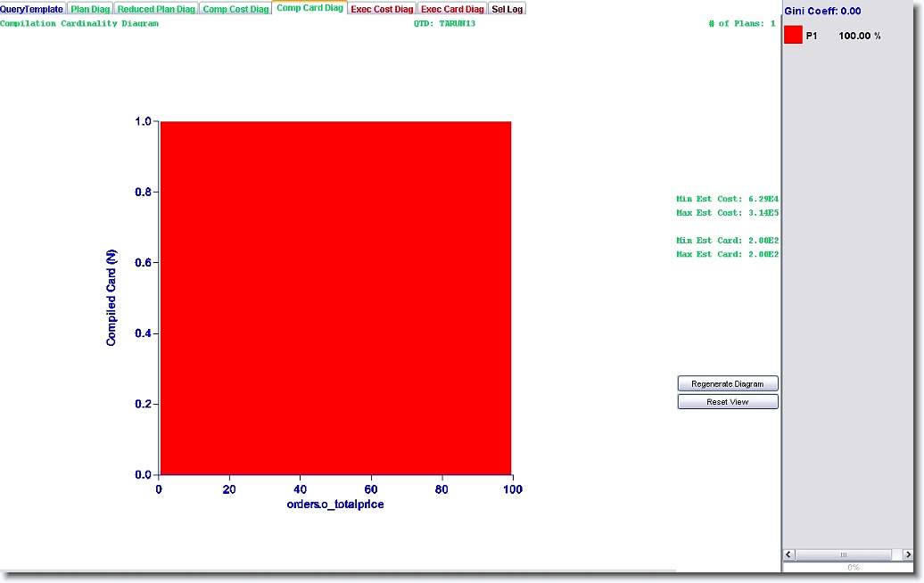Click the Gini Coeff heading
The width and height of the screenshot is (924, 583).
tap(822, 11)
